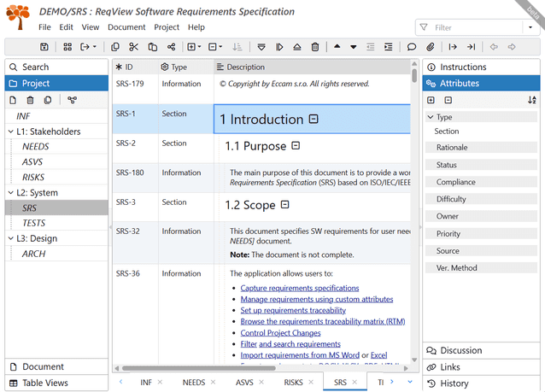Select the TESTS document in project tree

33,223
